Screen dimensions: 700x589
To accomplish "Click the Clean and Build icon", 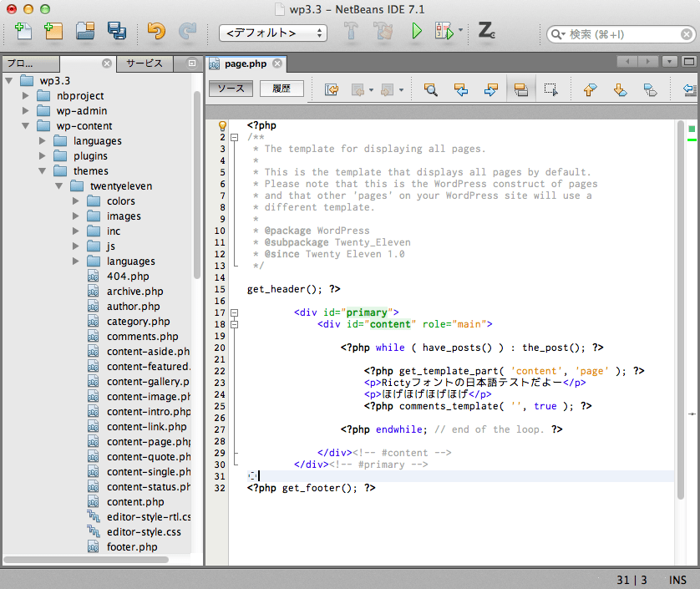I will (383, 31).
